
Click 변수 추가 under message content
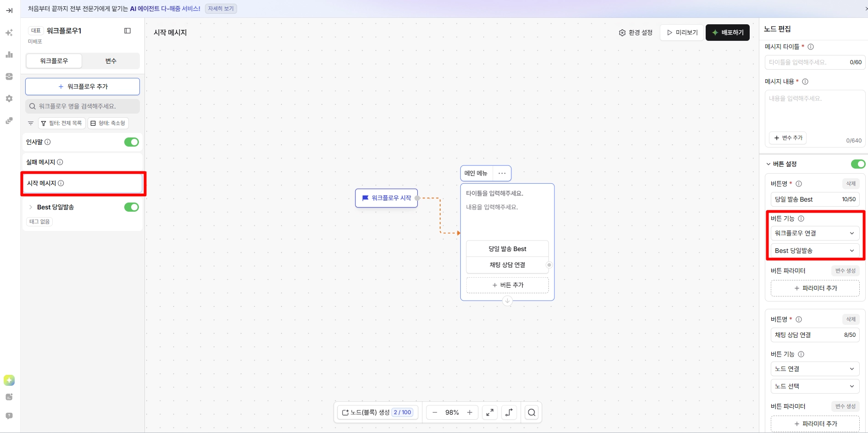pos(788,138)
